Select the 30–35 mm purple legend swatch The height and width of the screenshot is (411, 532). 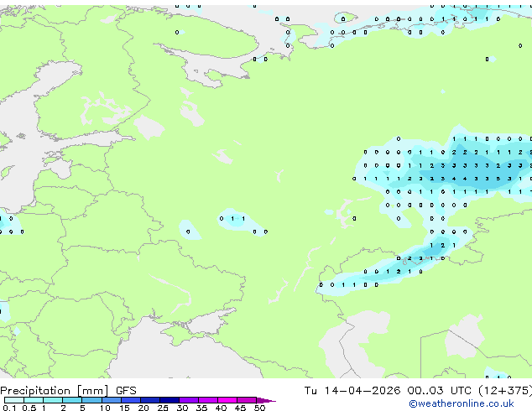188,400
